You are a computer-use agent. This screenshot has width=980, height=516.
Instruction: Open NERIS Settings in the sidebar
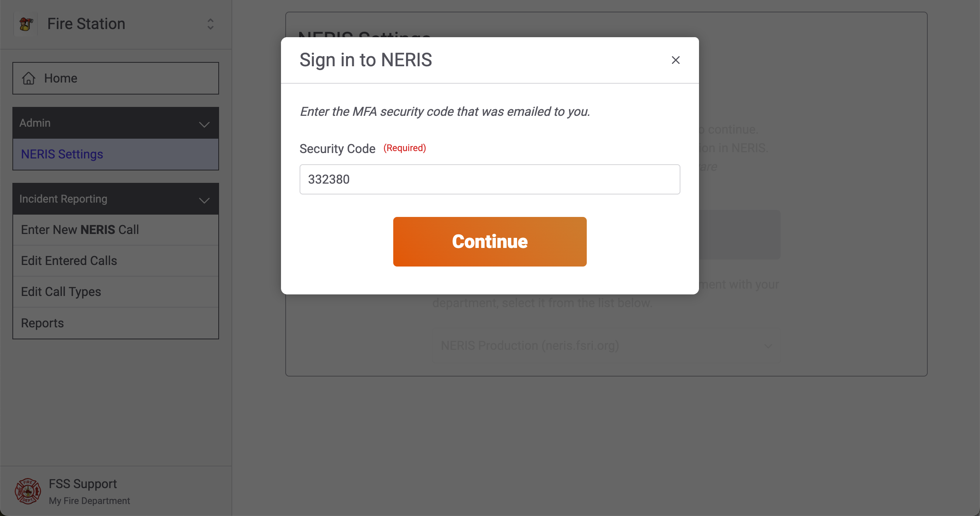pos(62,154)
